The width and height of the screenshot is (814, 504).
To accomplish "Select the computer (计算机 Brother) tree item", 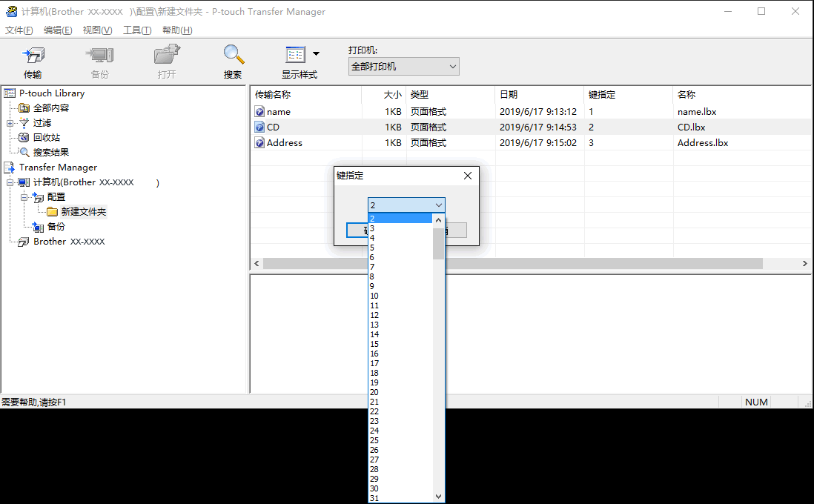I will point(96,182).
